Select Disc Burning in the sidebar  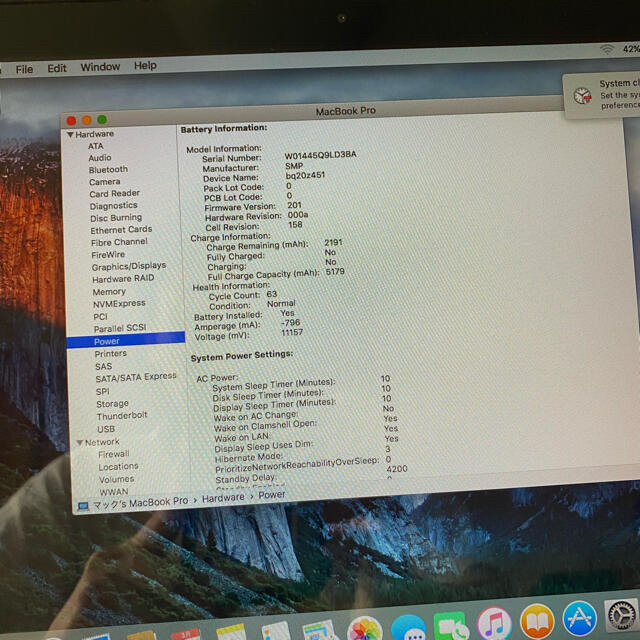116,218
